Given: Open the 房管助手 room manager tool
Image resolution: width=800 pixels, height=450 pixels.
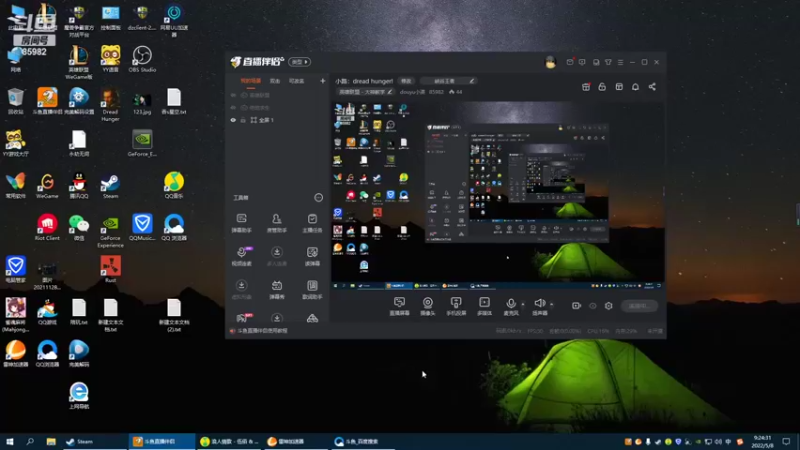Looking at the screenshot, I should coord(277,223).
